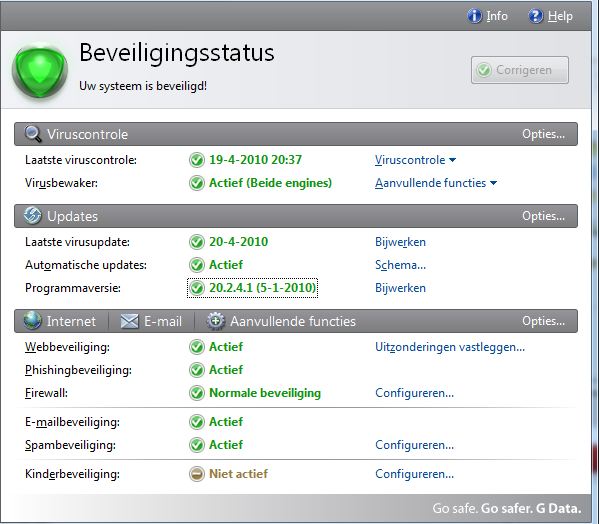Click checkmark icon beside Automatische updates
Image resolution: width=599 pixels, height=524 pixels.
pos(197,265)
